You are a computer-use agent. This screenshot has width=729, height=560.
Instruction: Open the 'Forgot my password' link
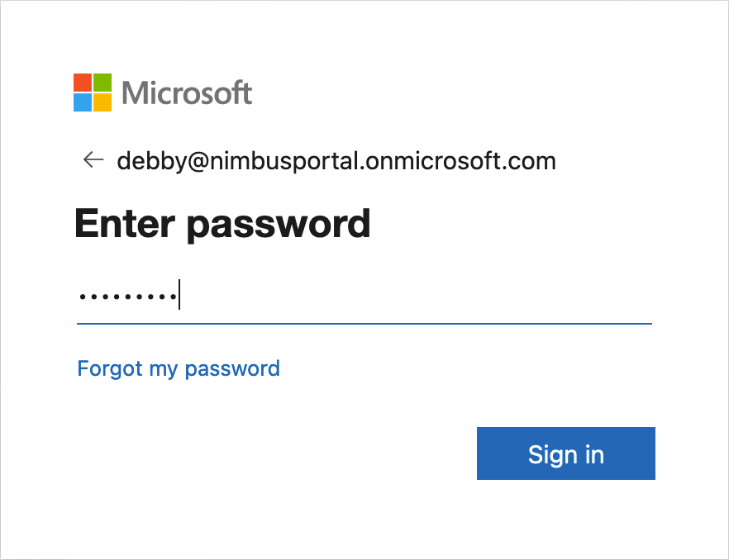point(179,368)
